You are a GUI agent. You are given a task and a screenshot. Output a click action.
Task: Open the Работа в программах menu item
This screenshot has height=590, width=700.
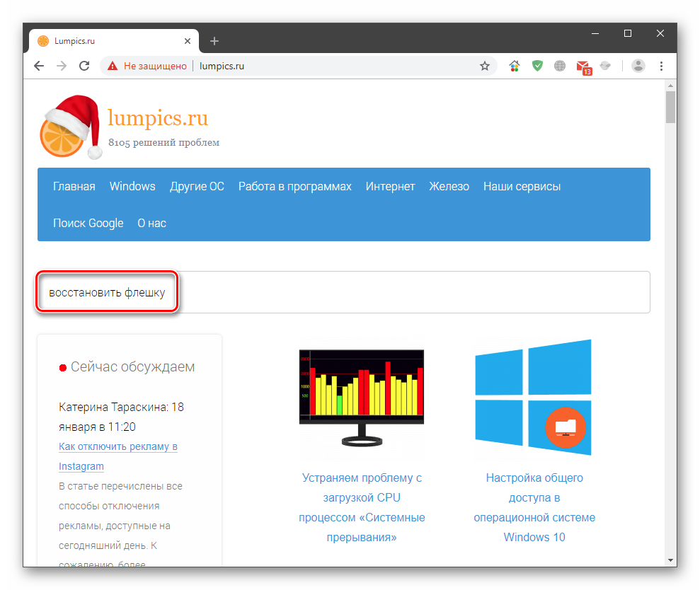tap(295, 187)
